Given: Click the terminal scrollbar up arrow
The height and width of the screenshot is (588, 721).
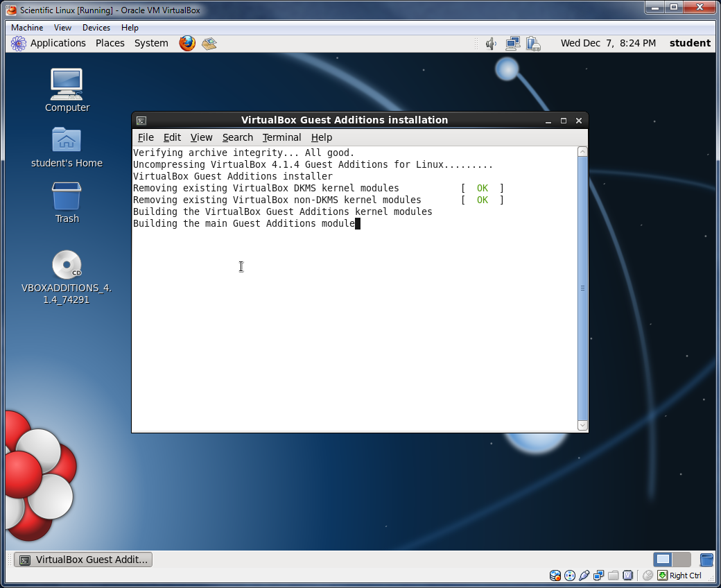Looking at the screenshot, I should click(582, 151).
